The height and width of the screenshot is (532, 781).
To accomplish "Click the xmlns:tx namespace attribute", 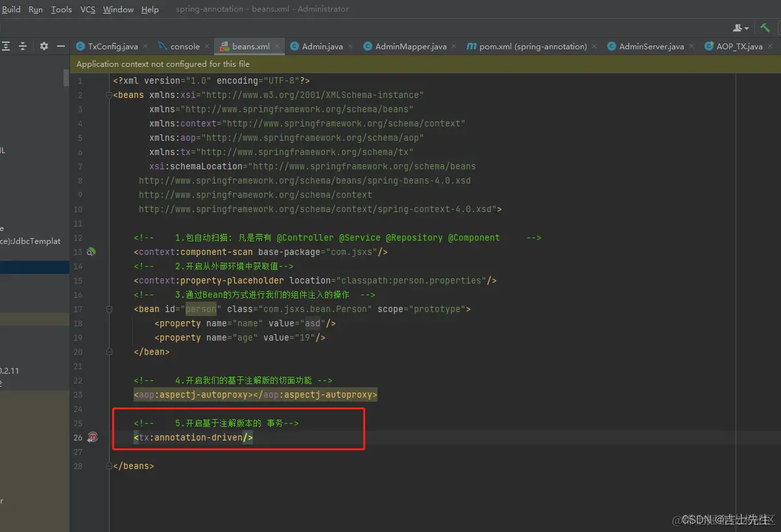I will 282,152.
